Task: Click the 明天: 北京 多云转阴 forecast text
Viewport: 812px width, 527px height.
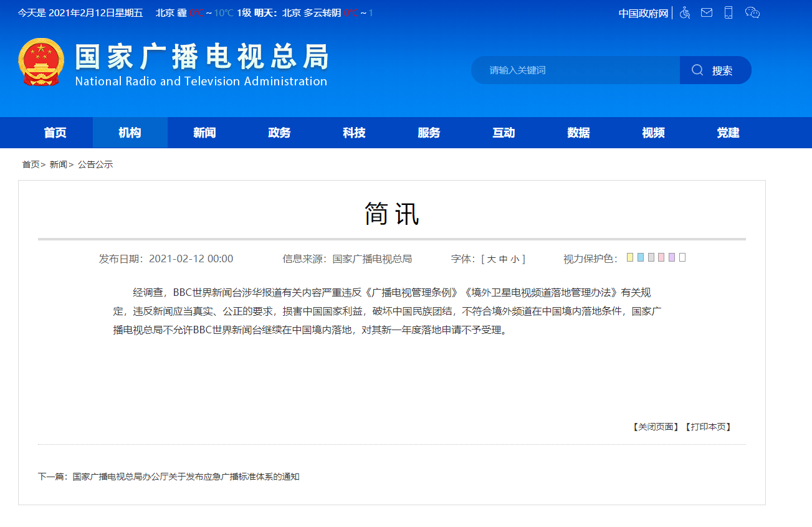Action: tap(297, 12)
